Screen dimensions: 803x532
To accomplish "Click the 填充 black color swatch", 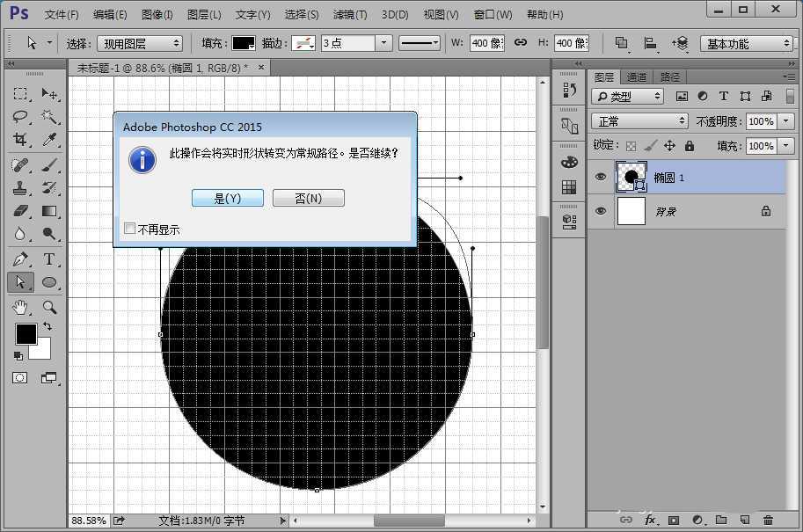I will click(242, 43).
